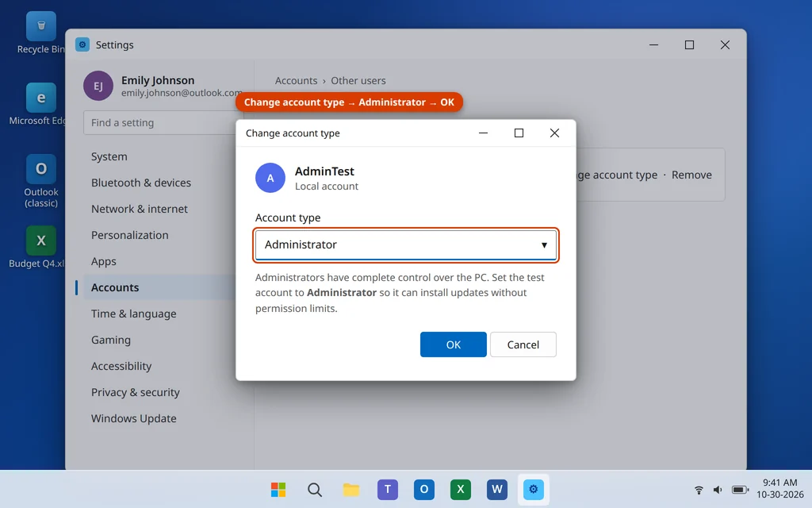812x508 pixels.
Task: Click the Settings window title gear icon
Action: pyautogui.click(x=82, y=44)
